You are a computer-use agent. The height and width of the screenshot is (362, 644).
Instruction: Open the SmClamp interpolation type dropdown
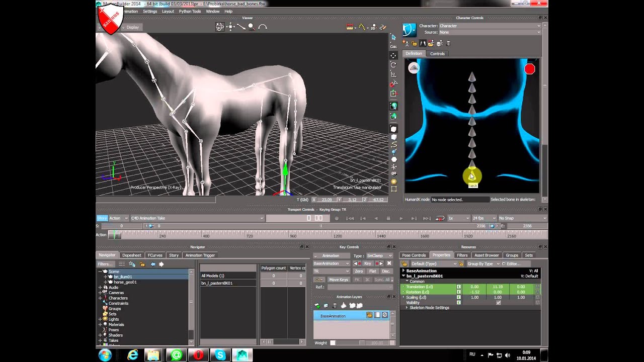(379, 255)
